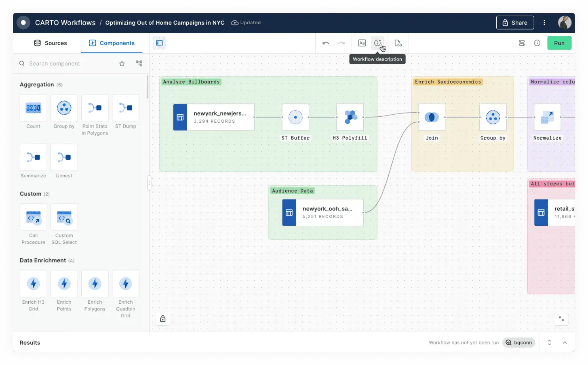Collapse the left sidebar edge arrow
588x365 pixels.
(x=149, y=183)
